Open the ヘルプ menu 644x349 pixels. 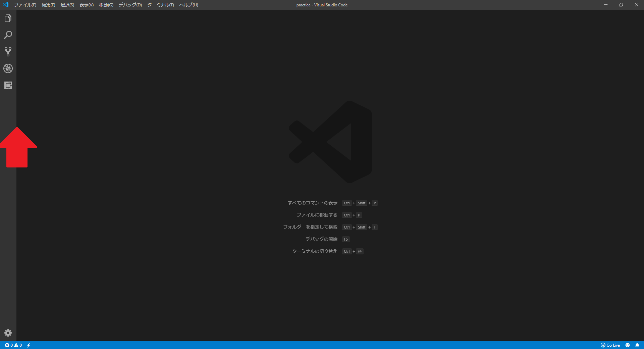(x=188, y=5)
